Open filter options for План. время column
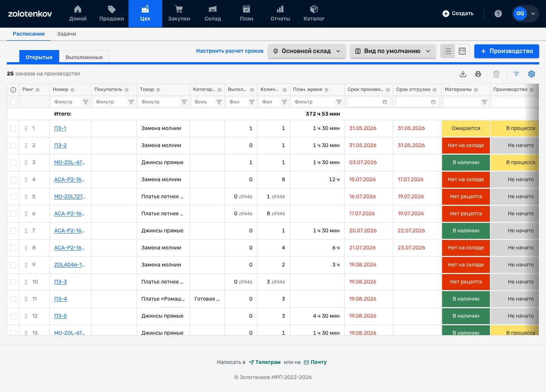Image resolution: width=546 pixels, height=392 pixels. tap(339, 102)
